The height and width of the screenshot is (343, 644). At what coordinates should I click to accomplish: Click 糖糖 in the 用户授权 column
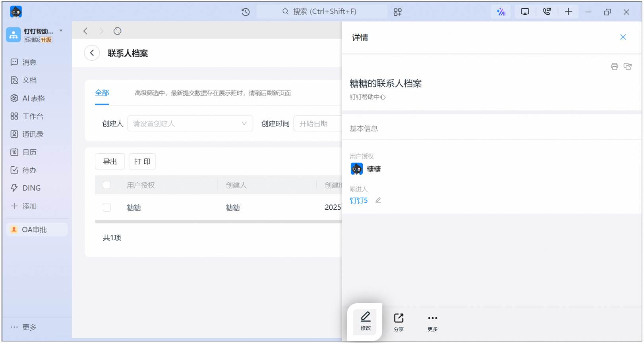[x=134, y=208]
